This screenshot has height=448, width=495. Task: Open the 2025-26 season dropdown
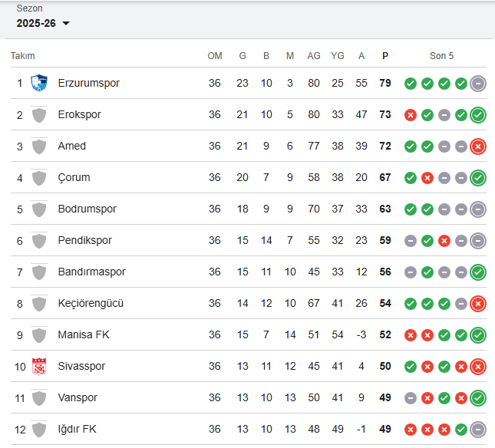pos(43,23)
